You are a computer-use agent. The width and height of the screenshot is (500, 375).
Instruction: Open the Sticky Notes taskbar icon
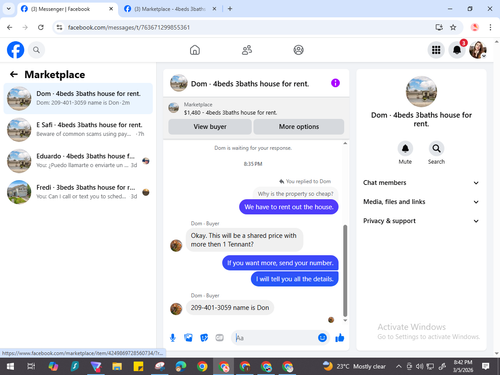(x=138, y=366)
